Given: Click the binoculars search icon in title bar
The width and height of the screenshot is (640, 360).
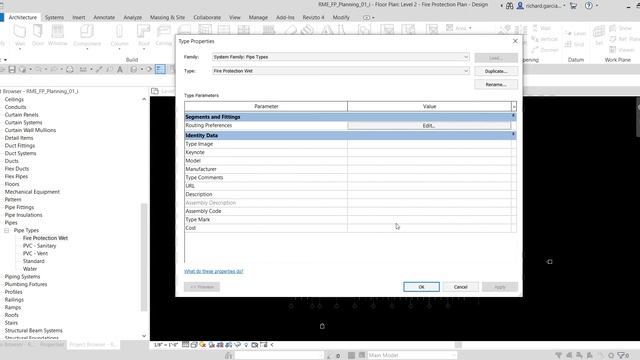Looking at the screenshot, I should [509, 6].
